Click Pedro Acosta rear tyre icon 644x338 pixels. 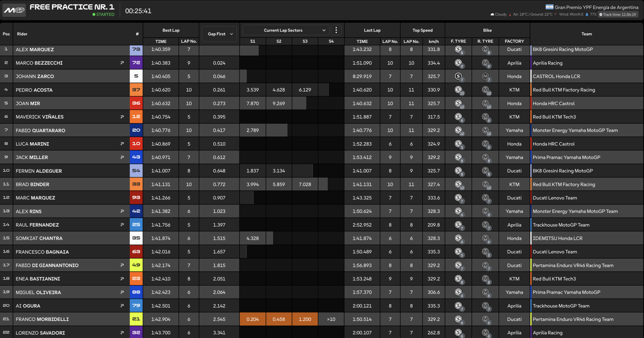[x=486, y=90]
